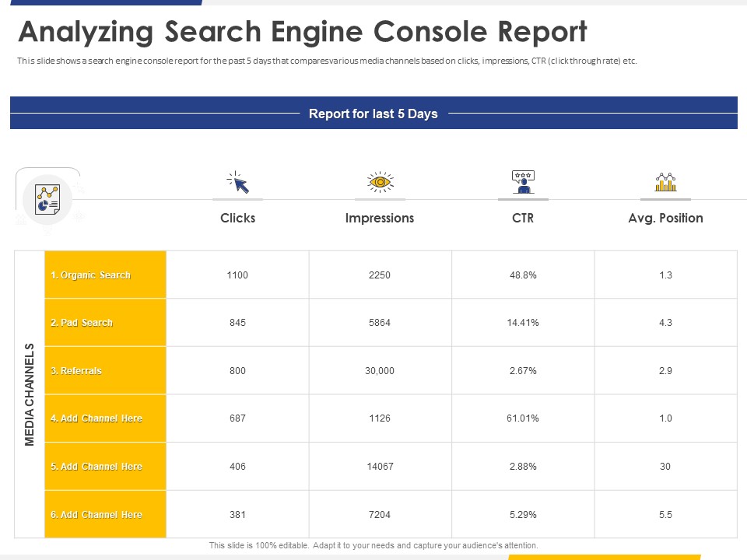Click the Avg. Position value 1.0

tap(665, 418)
